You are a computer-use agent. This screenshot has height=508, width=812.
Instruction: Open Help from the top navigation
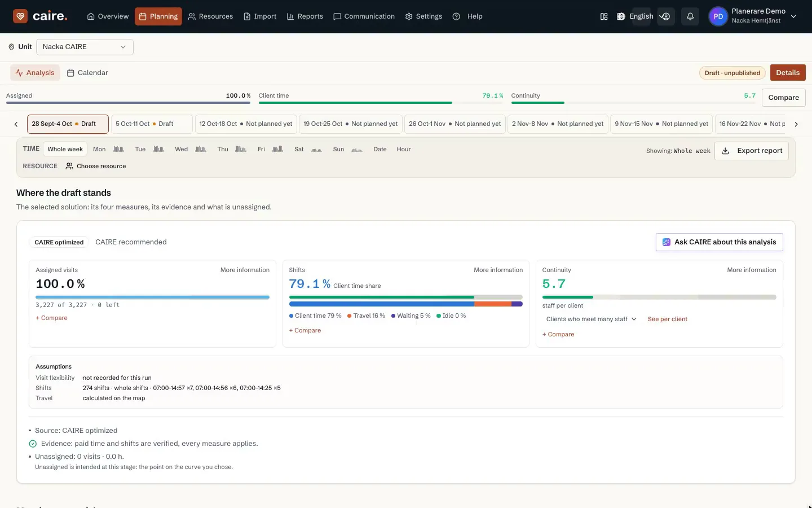(x=467, y=16)
